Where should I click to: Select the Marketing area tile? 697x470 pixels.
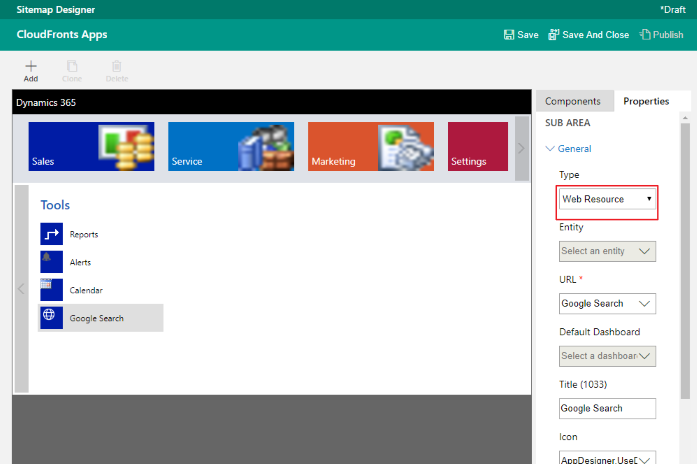371,146
